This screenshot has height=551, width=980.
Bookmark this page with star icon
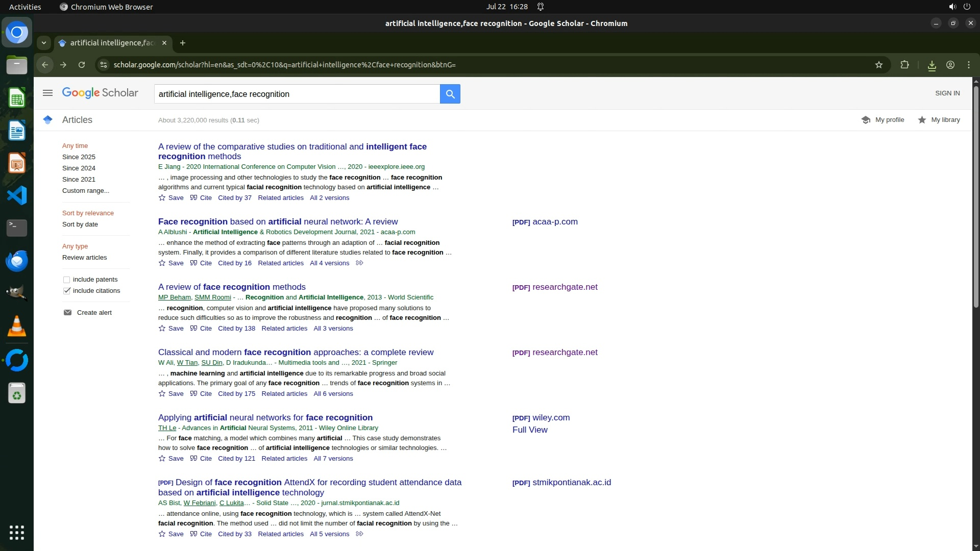tap(878, 65)
